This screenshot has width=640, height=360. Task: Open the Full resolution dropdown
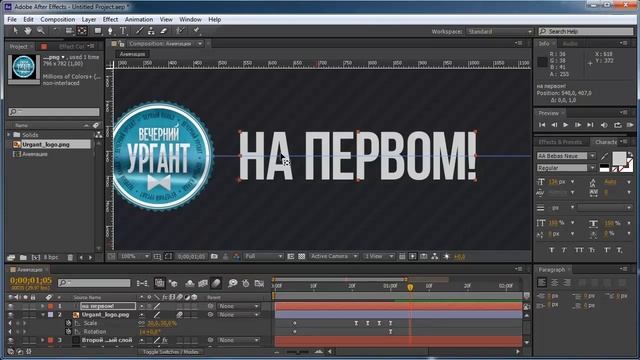tap(263, 256)
